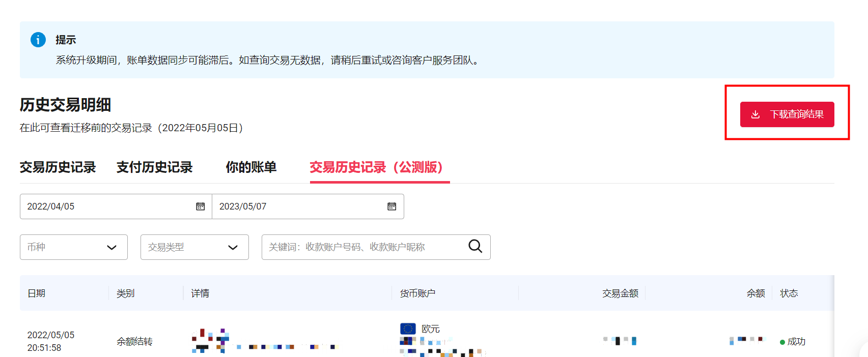Click the magnifier search icon
Viewport: 868px width, 357px height.
point(475,246)
